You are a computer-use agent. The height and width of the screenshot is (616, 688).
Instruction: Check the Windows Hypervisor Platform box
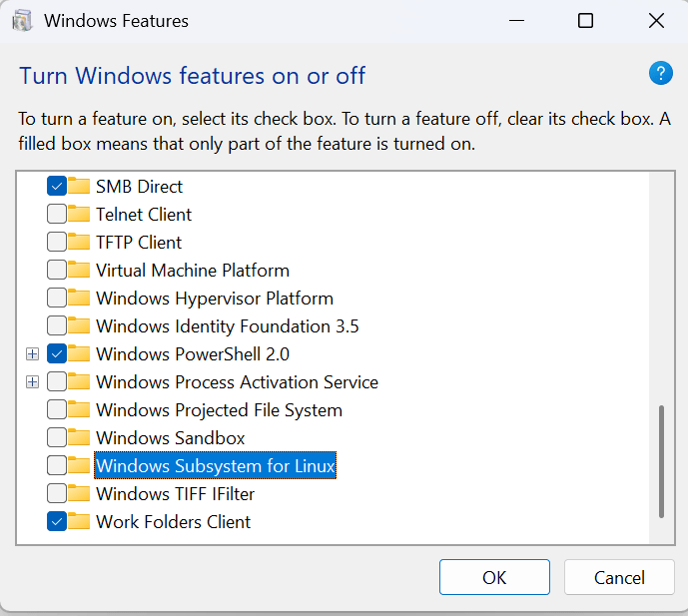pos(57,298)
